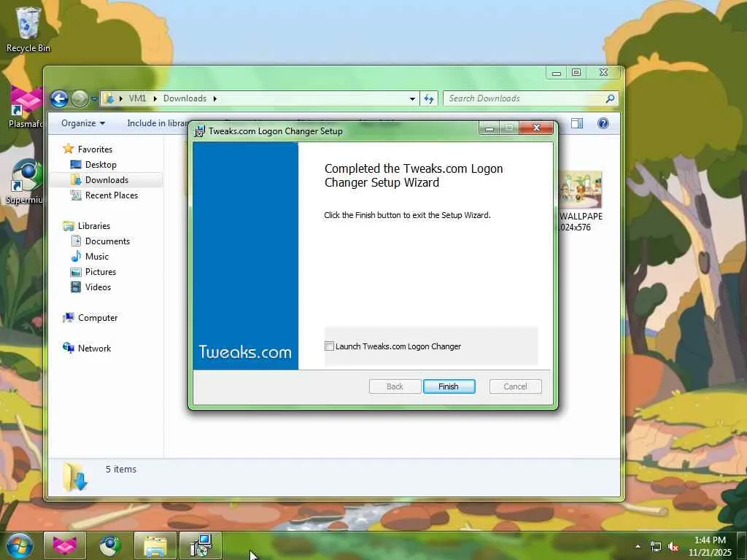Screen dimensions: 747x560
Task: Select Computer in the navigation pane
Action: (98, 318)
